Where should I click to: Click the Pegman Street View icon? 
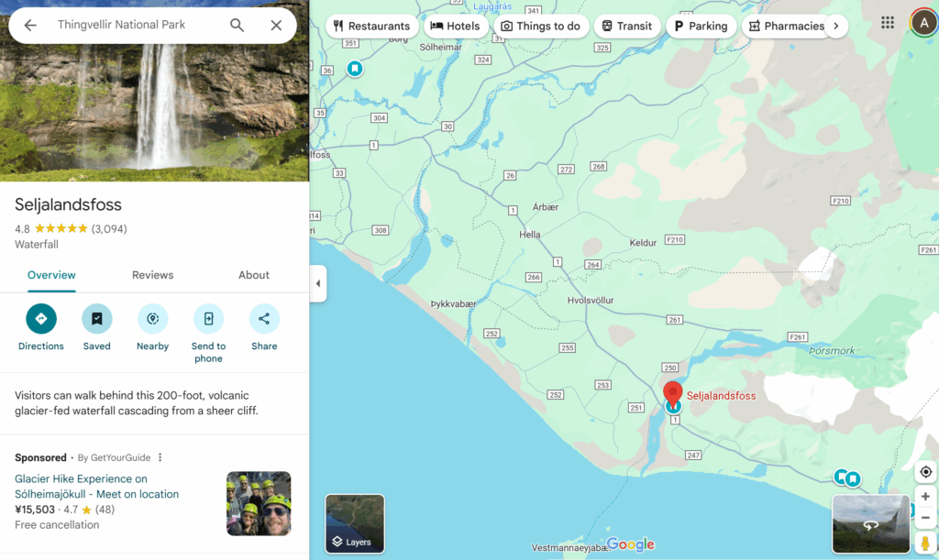(925, 543)
